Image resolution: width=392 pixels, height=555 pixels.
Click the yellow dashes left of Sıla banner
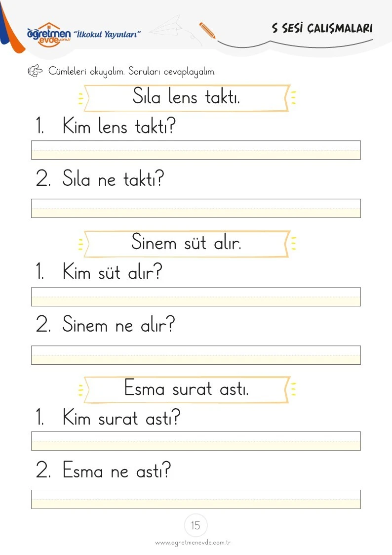click(80, 99)
